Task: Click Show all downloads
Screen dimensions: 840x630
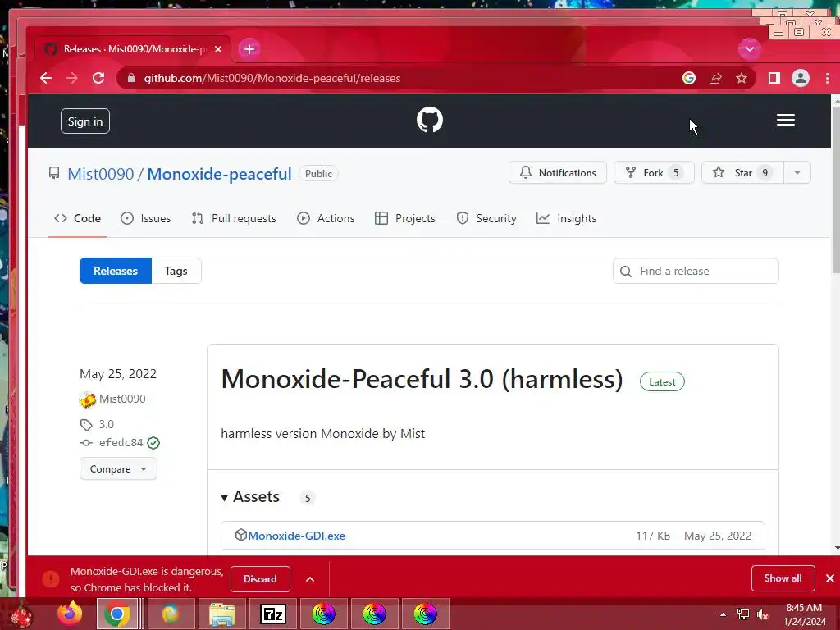Action: tap(783, 578)
